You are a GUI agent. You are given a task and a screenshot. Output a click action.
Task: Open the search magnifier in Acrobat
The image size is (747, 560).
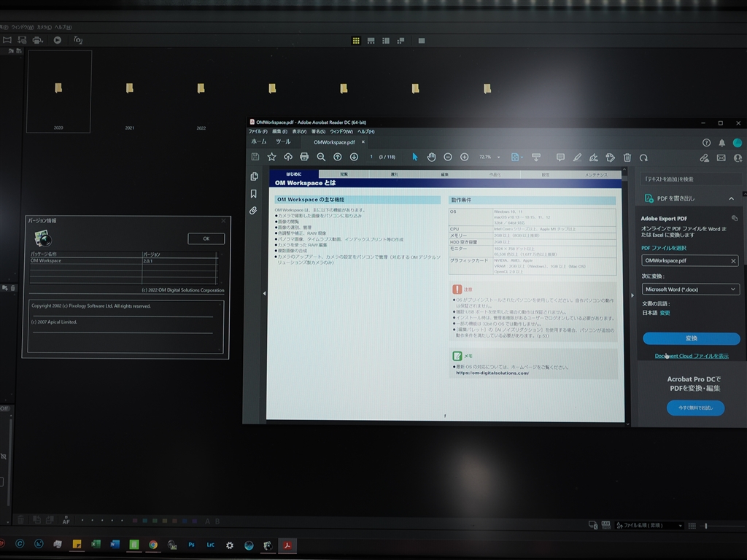[321, 157]
